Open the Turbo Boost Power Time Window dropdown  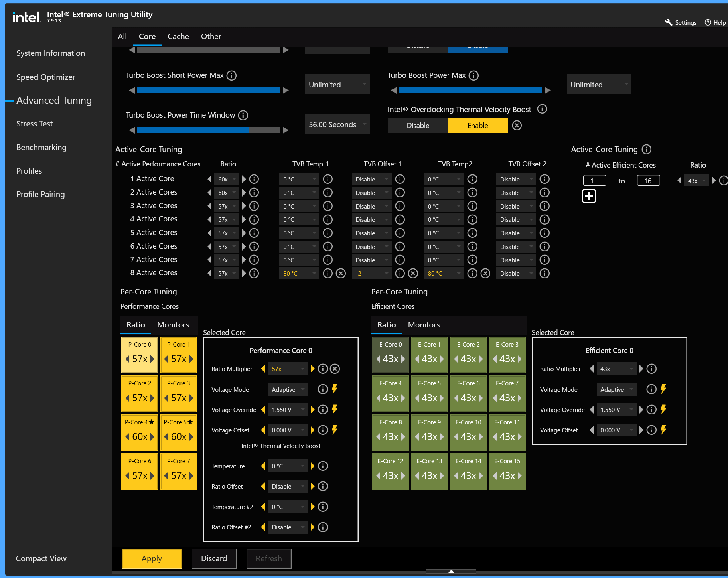[337, 124]
